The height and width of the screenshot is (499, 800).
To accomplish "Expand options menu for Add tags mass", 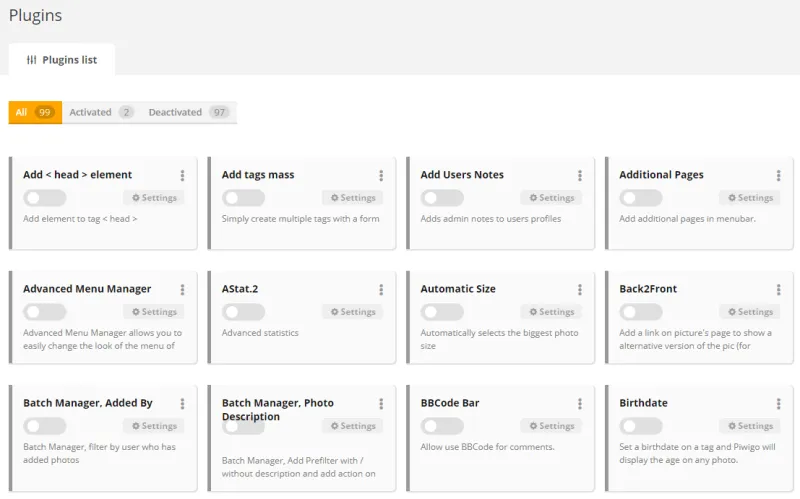I will (381, 175).
